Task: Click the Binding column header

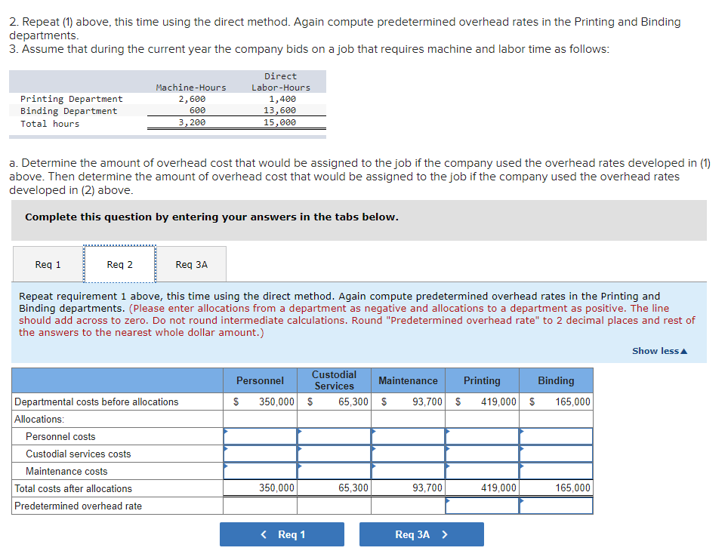Action: 557,380
